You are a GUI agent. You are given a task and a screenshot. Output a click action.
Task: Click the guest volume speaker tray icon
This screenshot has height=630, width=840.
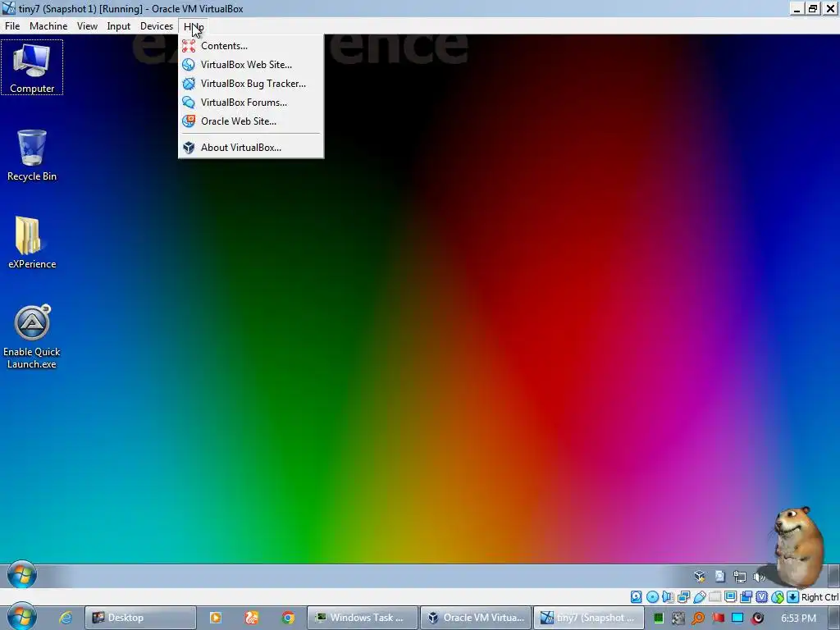(759, 577)
